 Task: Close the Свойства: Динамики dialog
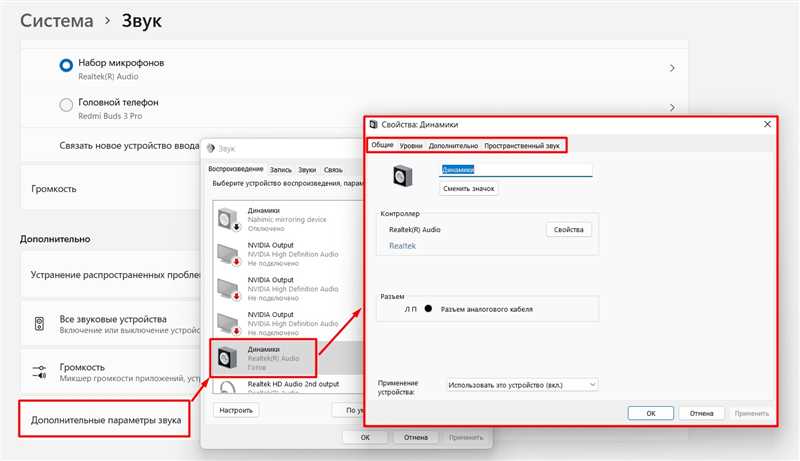coord(767,124)
